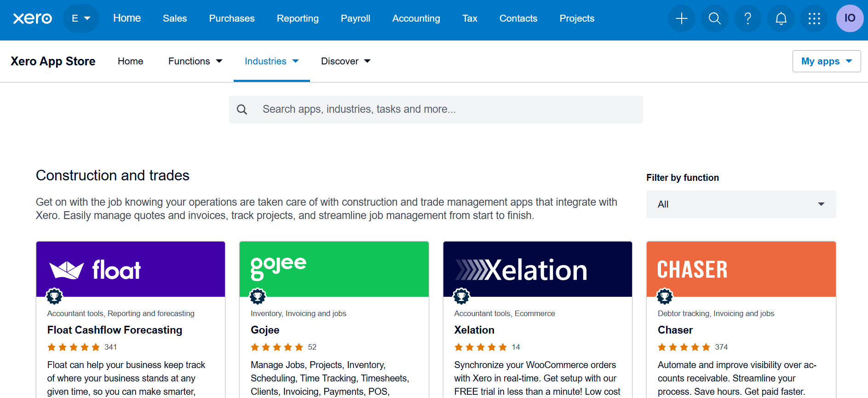The width and height of the screenshot is (868, 398).
Task: Go to Home in the top navigation
Action: [127, 18]
